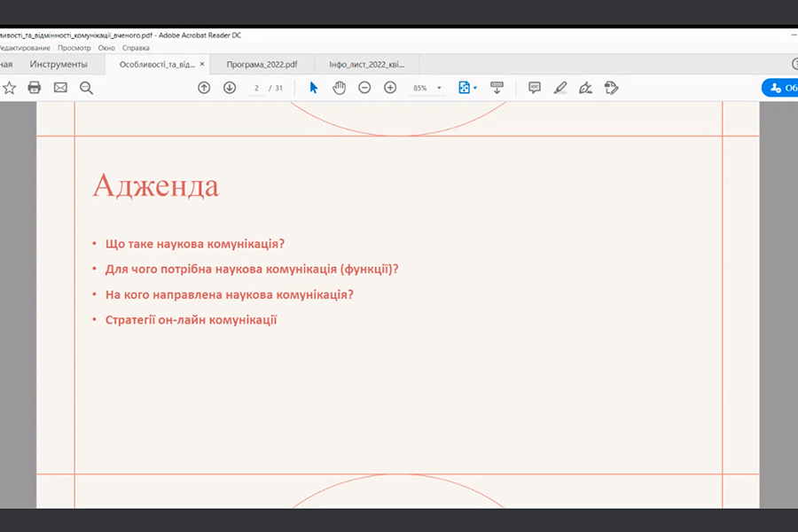Screen dimensions: 798x532
Task: Open the 85% zoom level dropdown
Action: (x=439, y=89)
